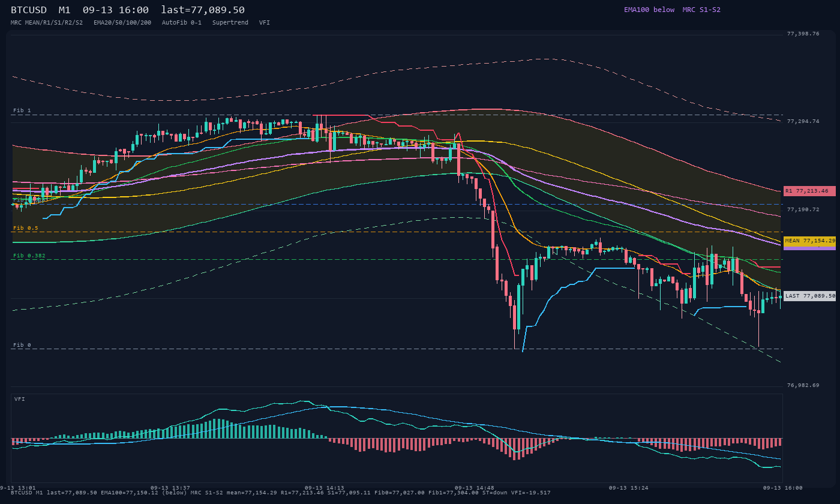840x504 pixels.
Task: Click the 77,294.74 price axis label
Action: pyautogui.click(x=803, y=121)
